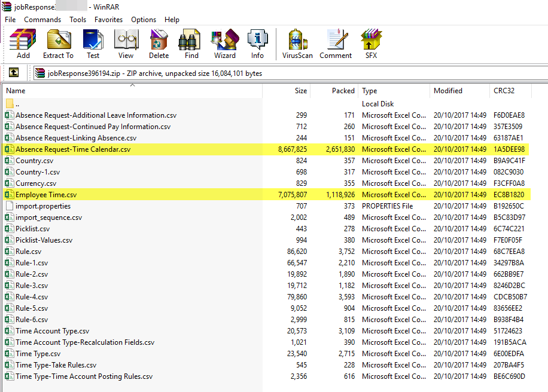This screenshot has width=548, height=392.
Task: Select the Employee Time.csv file
Action: tap(46, 195)
